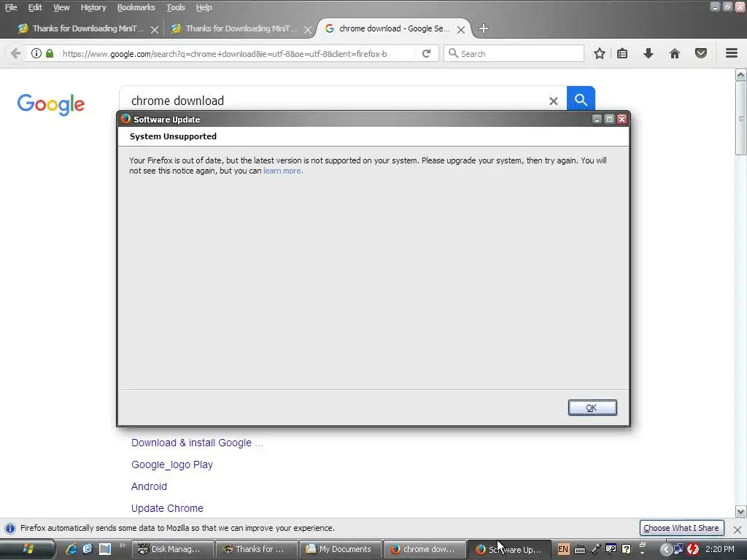This screenshot has height=560, width=747.
Task: Click the blue Google search button
Action: (581, 99)
